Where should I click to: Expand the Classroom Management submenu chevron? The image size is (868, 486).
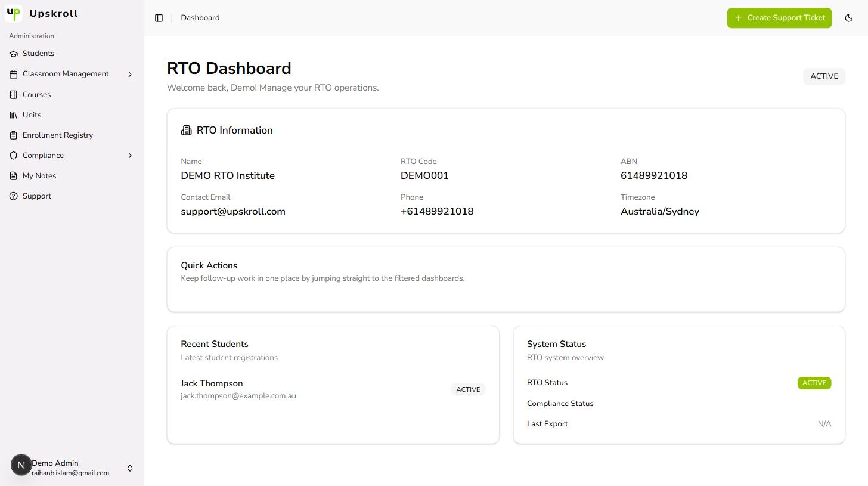coord(130,74)
